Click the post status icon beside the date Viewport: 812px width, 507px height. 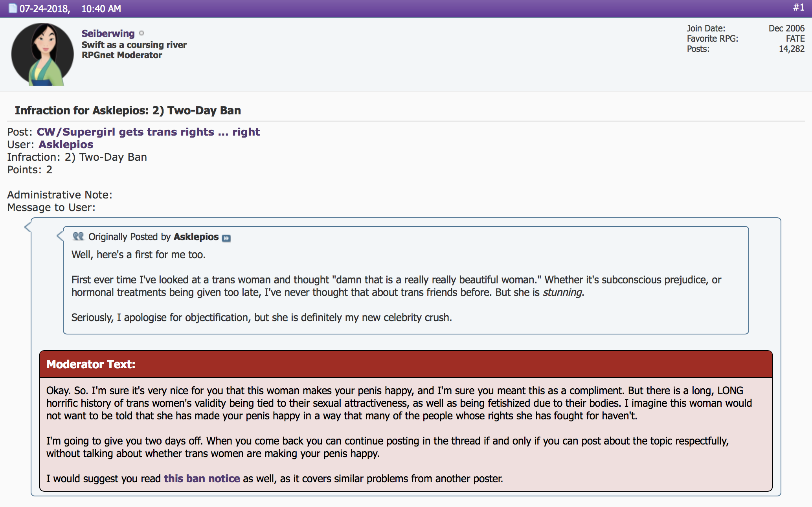13,8
